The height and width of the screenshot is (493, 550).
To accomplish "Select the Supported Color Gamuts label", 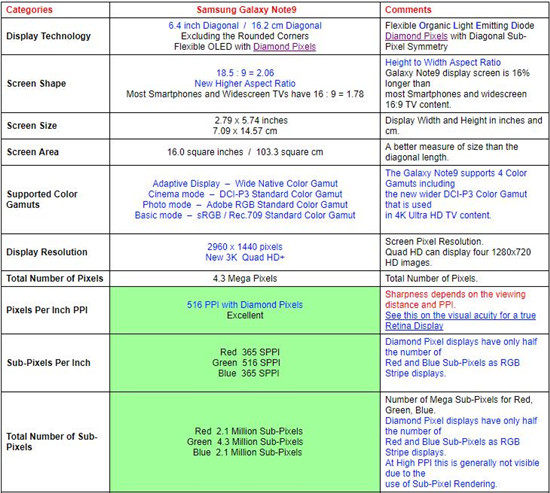I will tap(42, 199).
